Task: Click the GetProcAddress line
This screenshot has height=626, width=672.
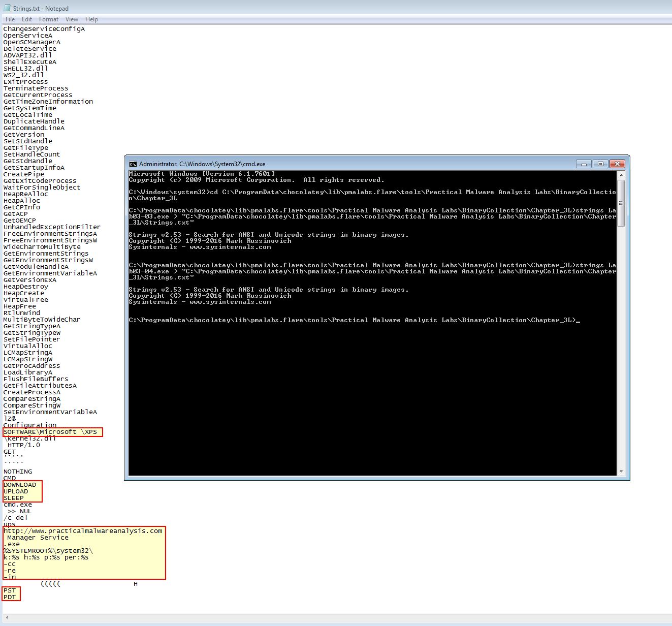Action: [32, 366]
